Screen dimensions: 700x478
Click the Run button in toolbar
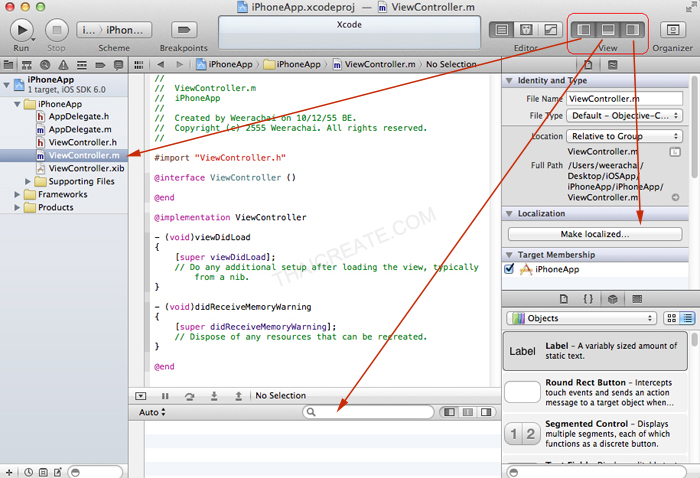coord(22,29)
